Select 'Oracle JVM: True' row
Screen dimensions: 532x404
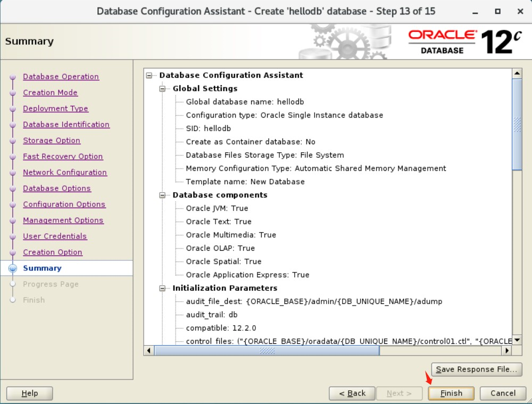coord(217,208)
